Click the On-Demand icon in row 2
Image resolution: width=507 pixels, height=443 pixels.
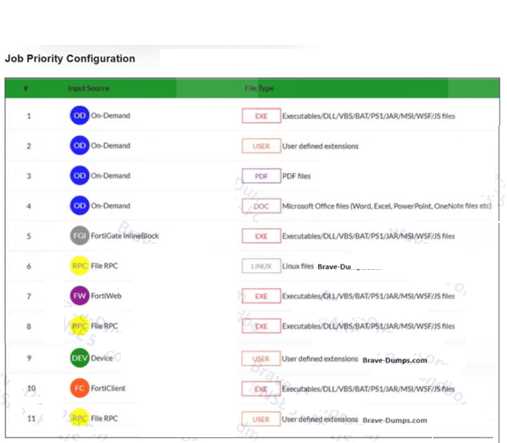coord(80,145)
